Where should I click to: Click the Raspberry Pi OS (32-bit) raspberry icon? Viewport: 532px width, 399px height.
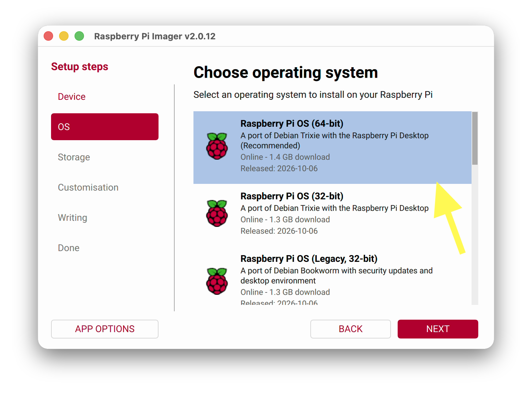coord(217,213)
